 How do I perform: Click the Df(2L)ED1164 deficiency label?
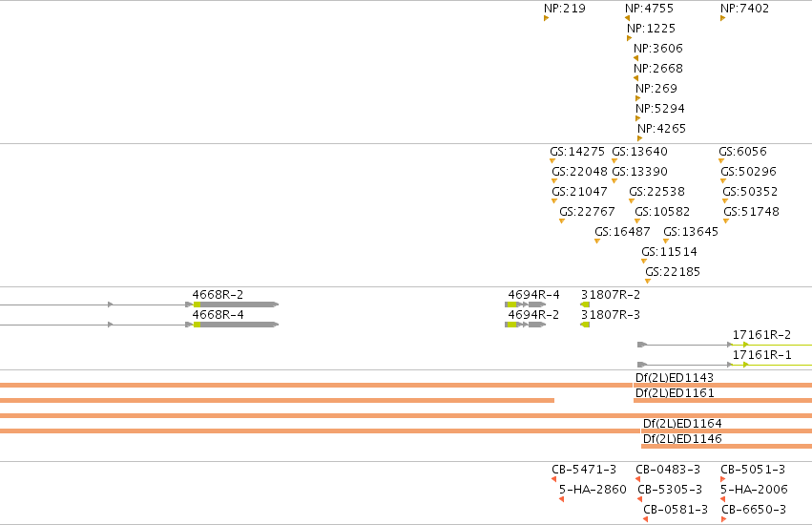click(x=682, y=424)
